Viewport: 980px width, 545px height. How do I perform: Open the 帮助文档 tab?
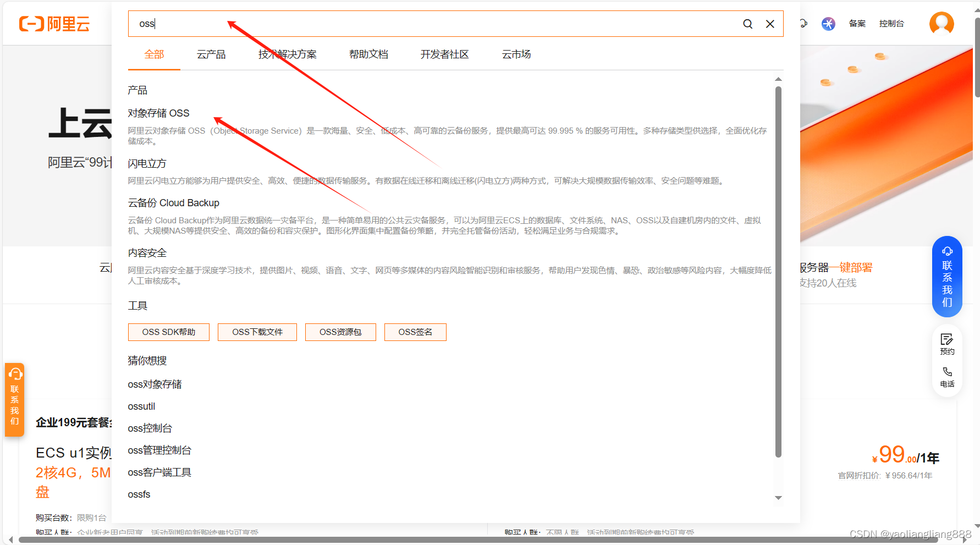pyautogui.click(x=368, y=54)
